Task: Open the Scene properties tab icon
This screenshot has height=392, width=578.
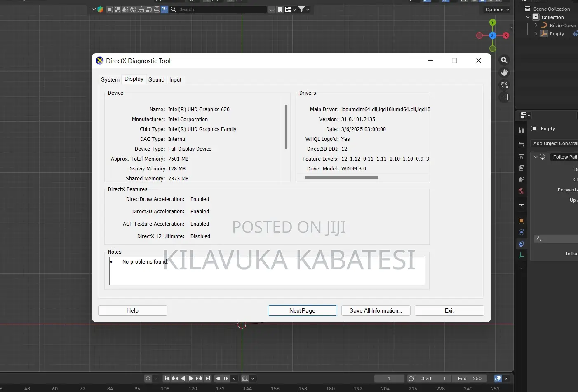Action: [x=522, y=180]
